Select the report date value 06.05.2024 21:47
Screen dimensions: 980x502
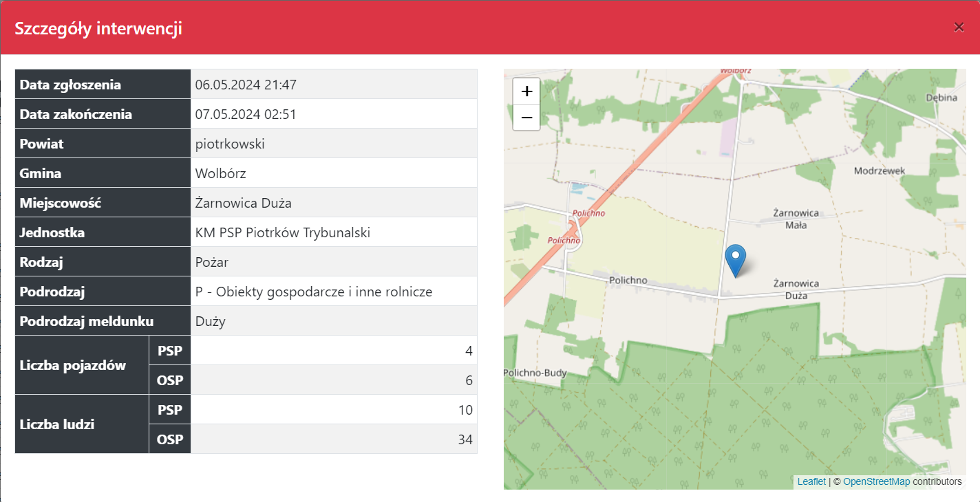(x=246, y=85)
